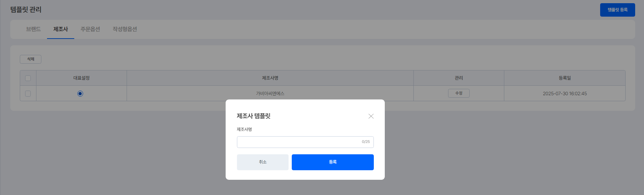Click the 관리 column header
This screenshot has height=195, width=644.
(458, 78)
